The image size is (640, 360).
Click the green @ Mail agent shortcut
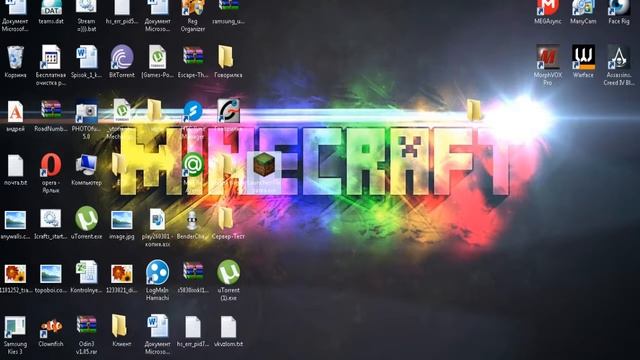point(193,165)
